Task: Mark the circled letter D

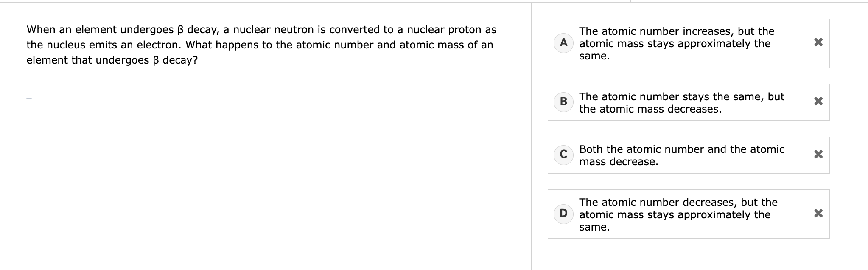Action: 563,213
